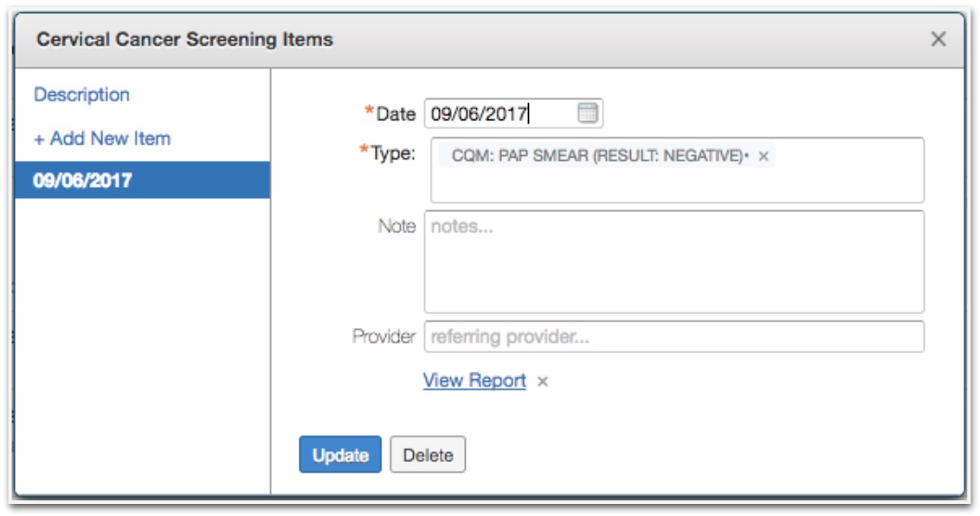
Task: Click the Provider field label
Action: click(x=384, y=337)
